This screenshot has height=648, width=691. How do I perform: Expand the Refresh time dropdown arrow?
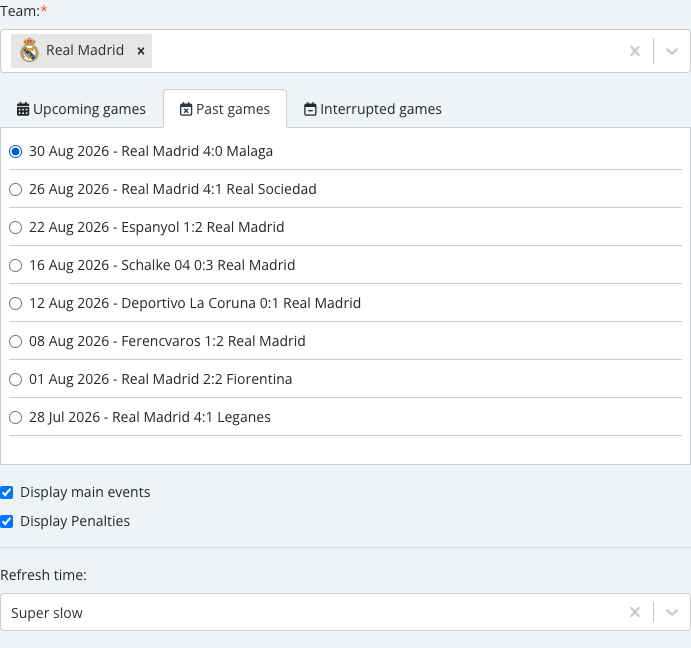[x=672, y=612]
